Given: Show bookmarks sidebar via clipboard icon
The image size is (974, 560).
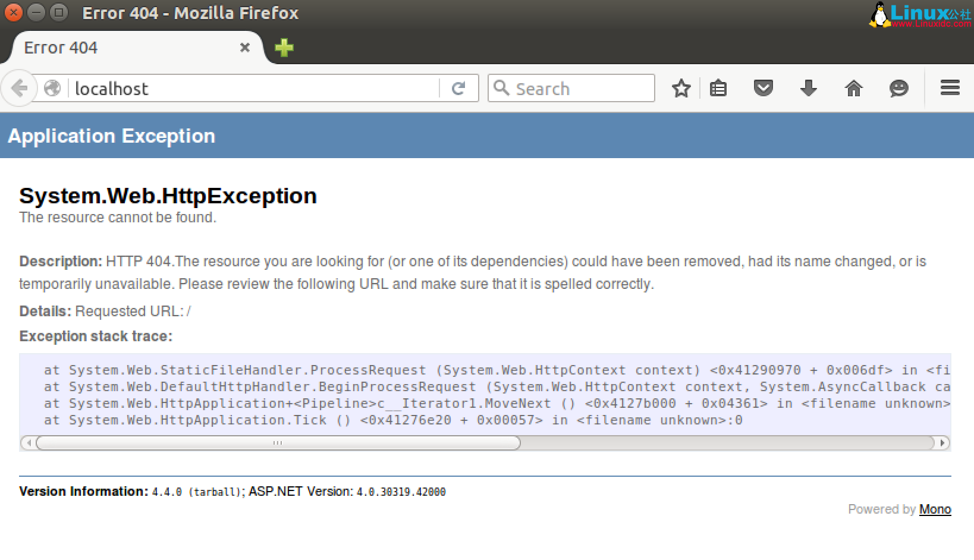Looking at the screenshot, I should click(x=718, y=88).
